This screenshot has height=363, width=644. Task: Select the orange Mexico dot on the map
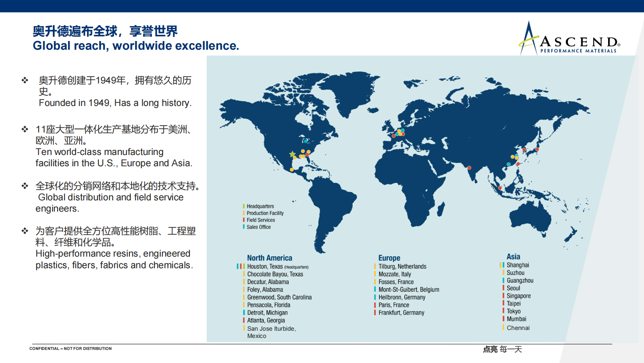(x=292, y=170)
